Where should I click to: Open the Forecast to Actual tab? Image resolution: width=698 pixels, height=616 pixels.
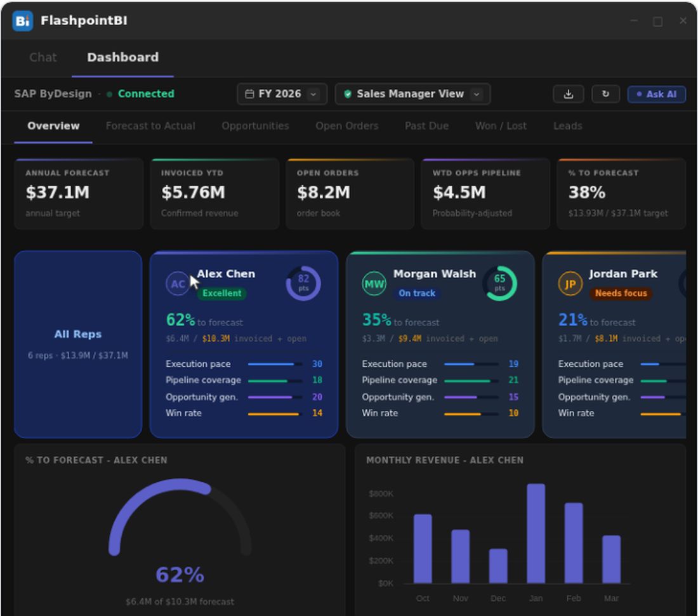(150, 126)
